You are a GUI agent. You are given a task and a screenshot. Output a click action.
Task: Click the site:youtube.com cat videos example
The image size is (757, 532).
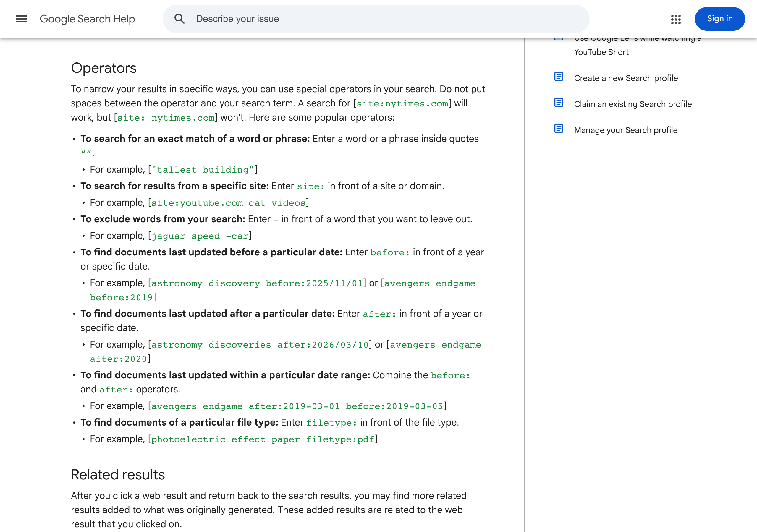click(228, 203)
